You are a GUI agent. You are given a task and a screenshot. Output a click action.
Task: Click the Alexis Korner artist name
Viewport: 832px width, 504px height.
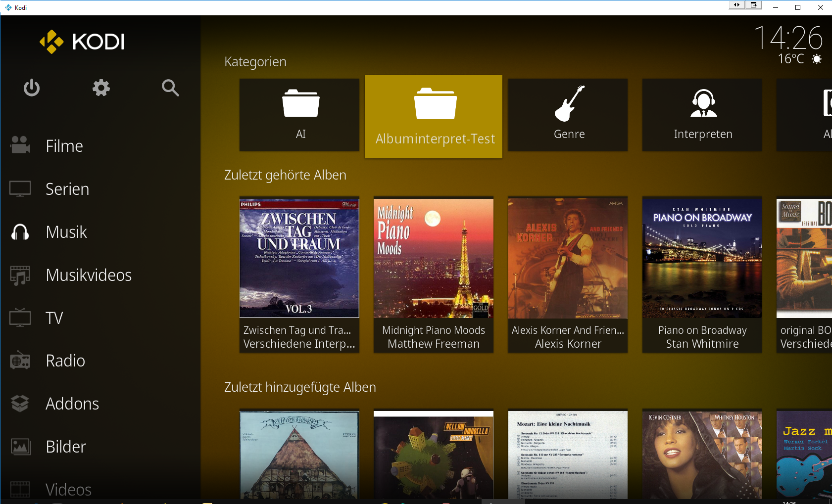coord(568,344)
